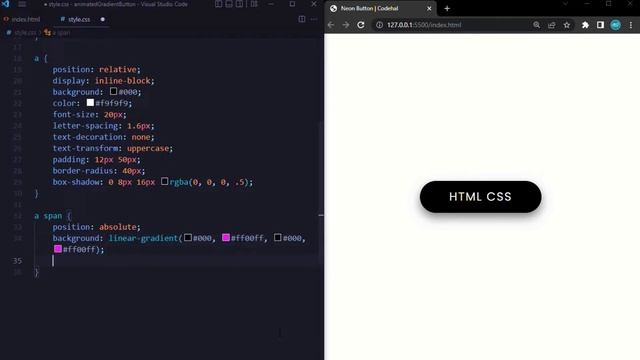The image size is (640, 360).
Task: Open Chrome extensions puzzle icon
Action: [x=585, y=25]
